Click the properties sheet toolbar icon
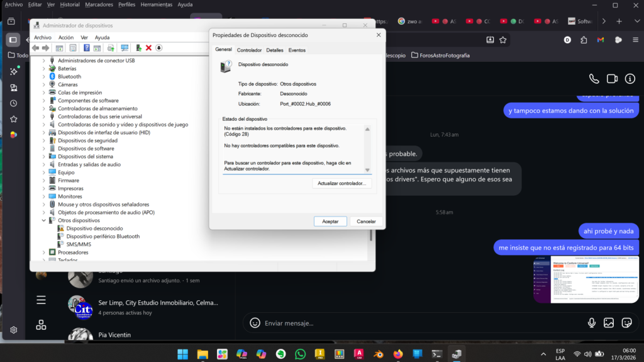The width and height of the screenshot is (644, 362). tap(73, 48)
